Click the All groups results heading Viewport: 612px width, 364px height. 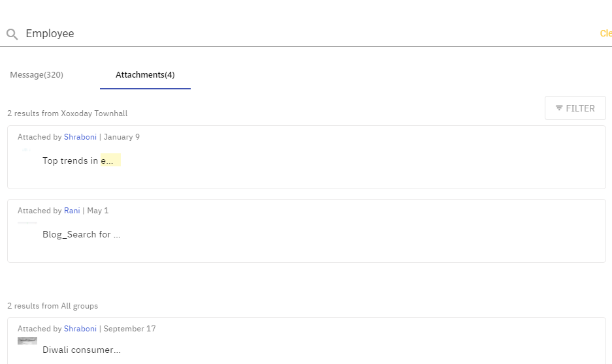point(52,306)
